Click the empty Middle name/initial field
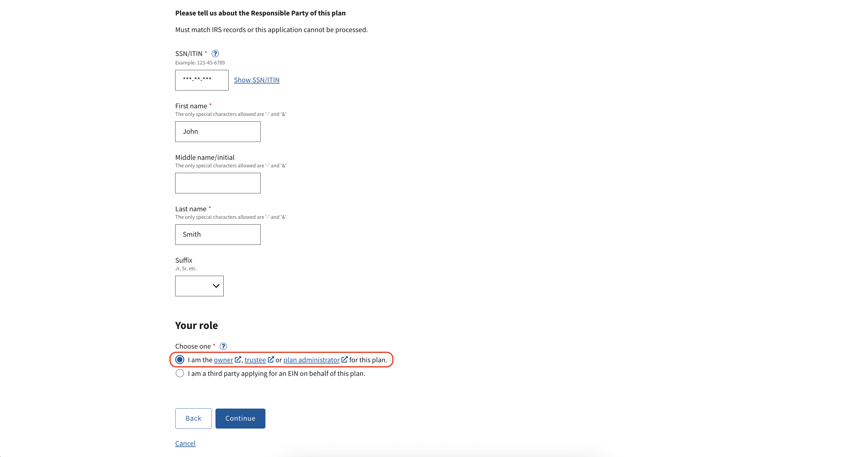This screenshot has width=868, height=457. coord(218,183)
